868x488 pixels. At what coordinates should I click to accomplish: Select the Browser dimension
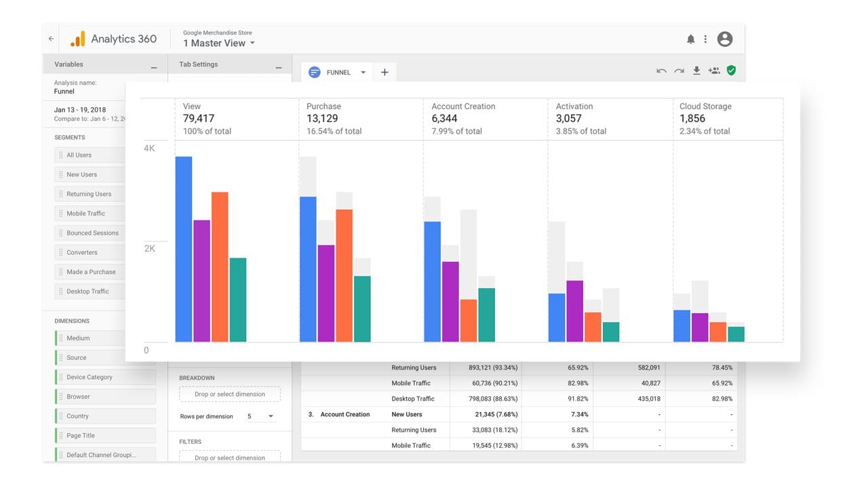[x=105, y=396]
